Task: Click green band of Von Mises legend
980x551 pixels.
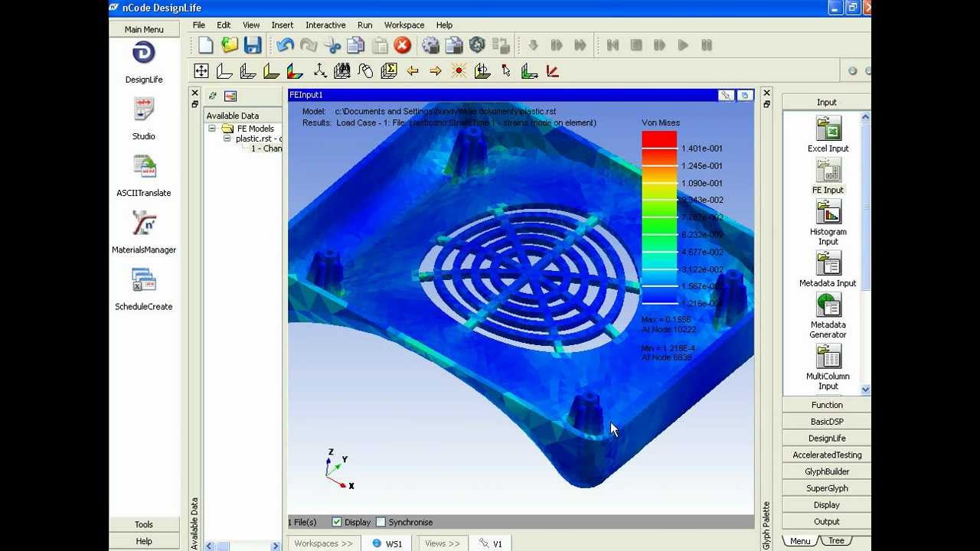Action: (x=659, y=226)
